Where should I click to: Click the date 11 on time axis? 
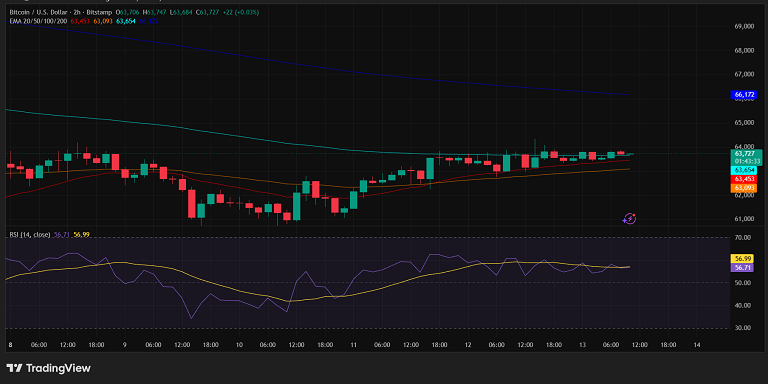pyautogui.click(x=354, y=345)
